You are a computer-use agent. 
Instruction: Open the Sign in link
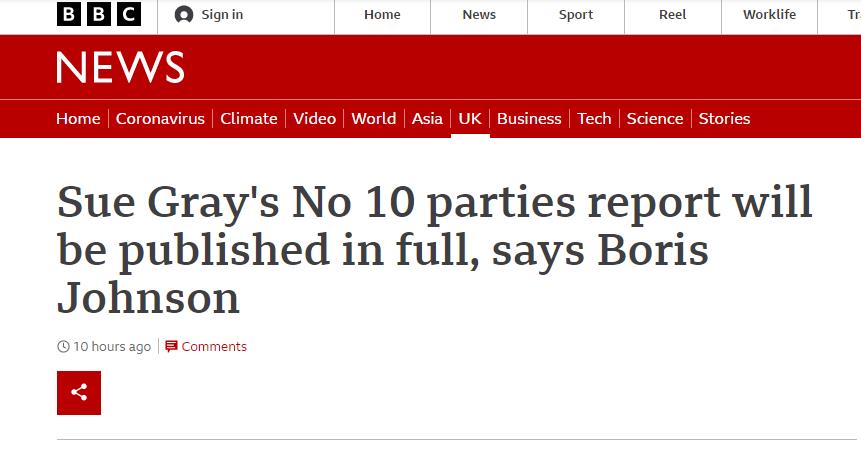pos(222,15)
